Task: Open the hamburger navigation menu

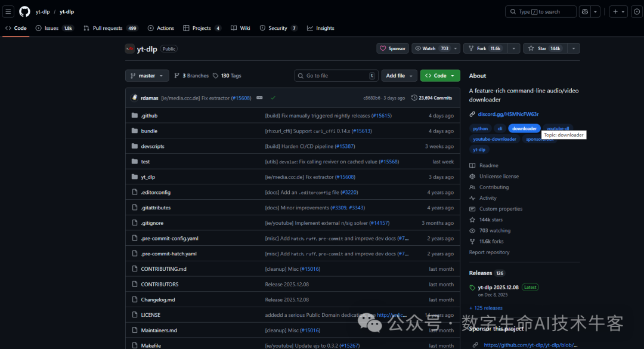Action: tap(8, 11)
